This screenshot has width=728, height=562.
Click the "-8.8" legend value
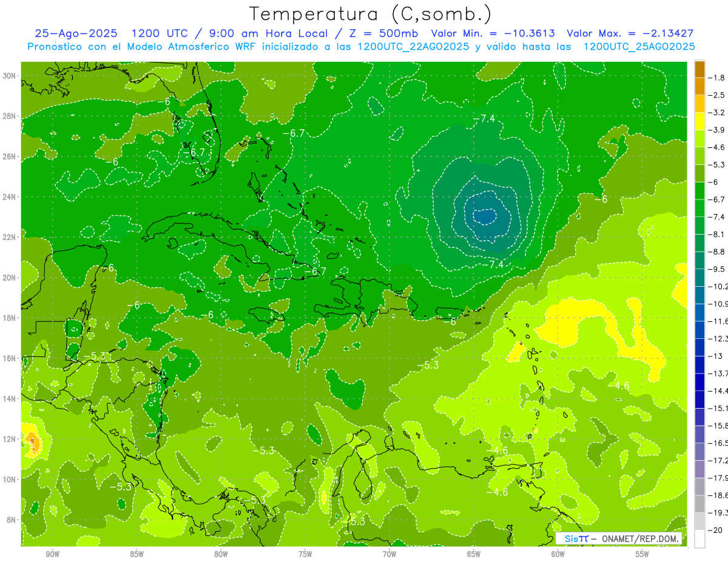[x=716, y=252]
